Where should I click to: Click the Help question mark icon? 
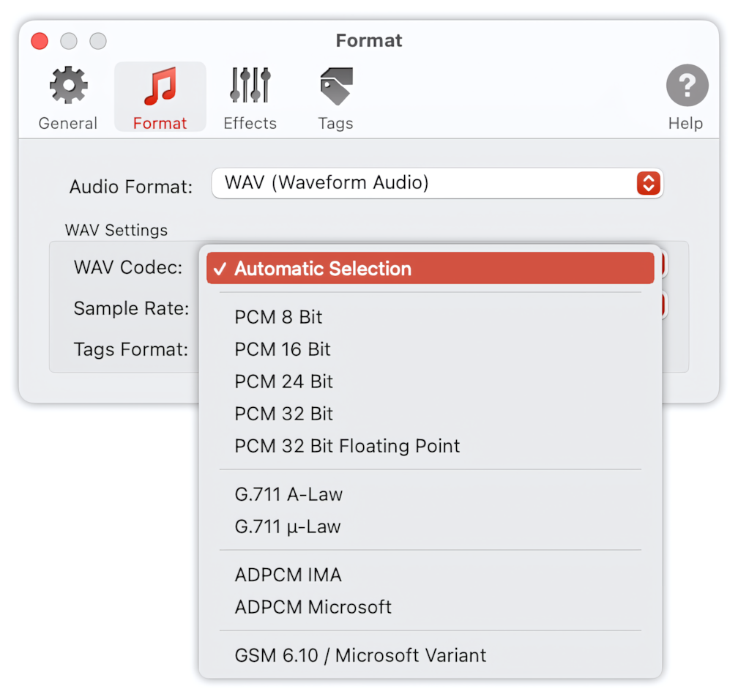(x=687, y=97)
